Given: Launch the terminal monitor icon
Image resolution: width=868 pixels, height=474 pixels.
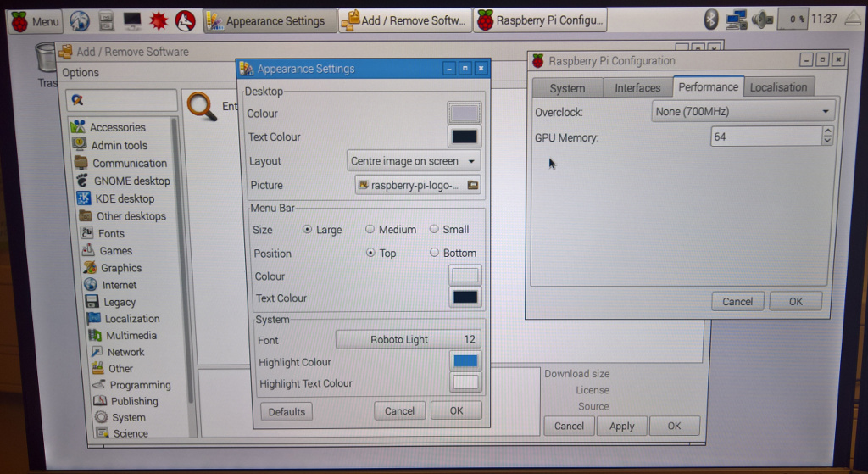Looking at the screenshot, I should click(x=132, y=21).
